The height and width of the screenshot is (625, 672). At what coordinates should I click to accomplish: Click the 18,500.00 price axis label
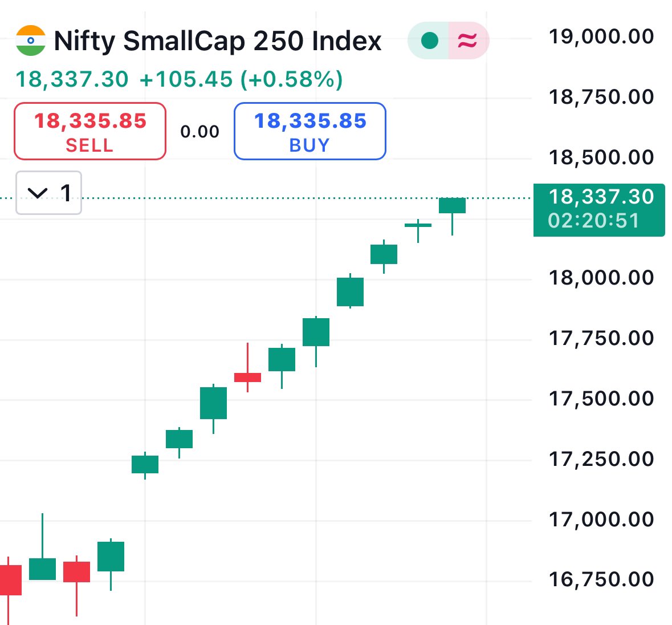[601, 157]
